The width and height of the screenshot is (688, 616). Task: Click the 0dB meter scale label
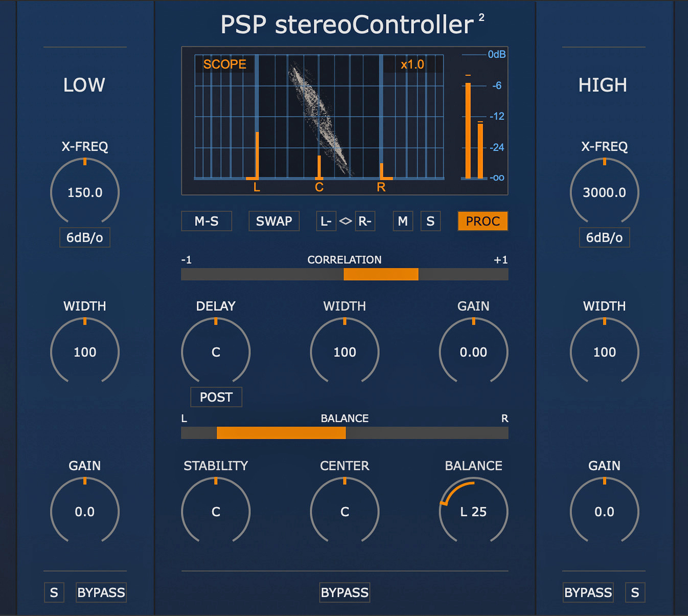tap(496, 54)
